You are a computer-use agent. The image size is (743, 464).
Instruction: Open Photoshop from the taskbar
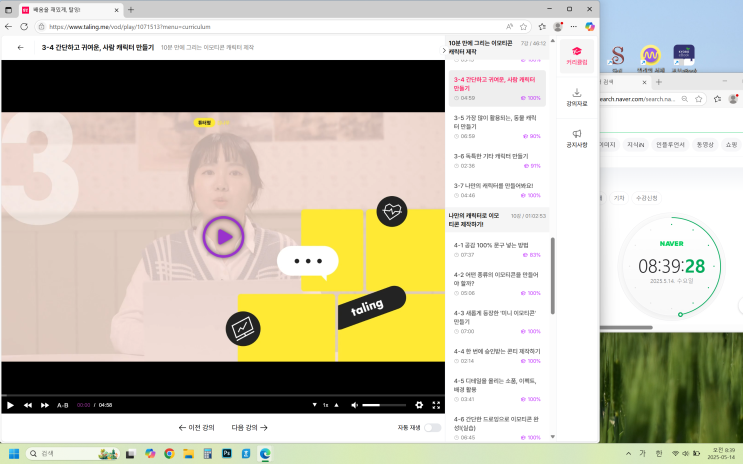click(x=227, y=454)
